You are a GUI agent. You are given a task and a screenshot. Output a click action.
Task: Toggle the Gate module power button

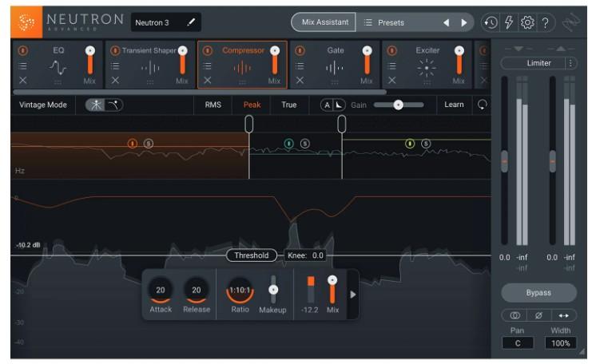300,50
